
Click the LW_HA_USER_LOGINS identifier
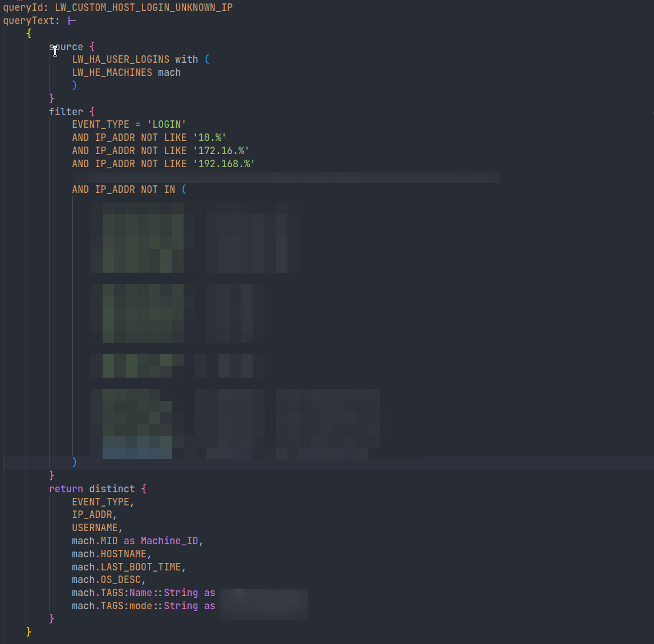click(x=121, y=60)
